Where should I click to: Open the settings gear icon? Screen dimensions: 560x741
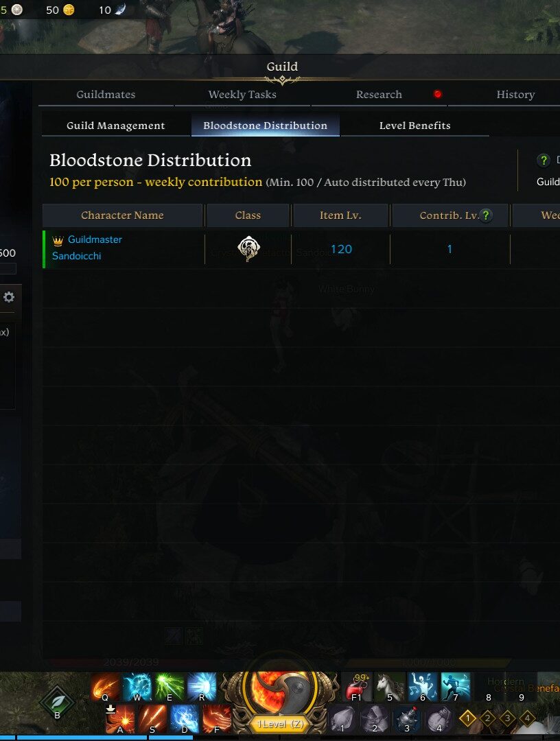(8, 297)
